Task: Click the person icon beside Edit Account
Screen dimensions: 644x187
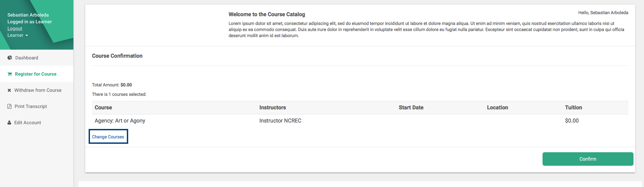Action: 9,123
